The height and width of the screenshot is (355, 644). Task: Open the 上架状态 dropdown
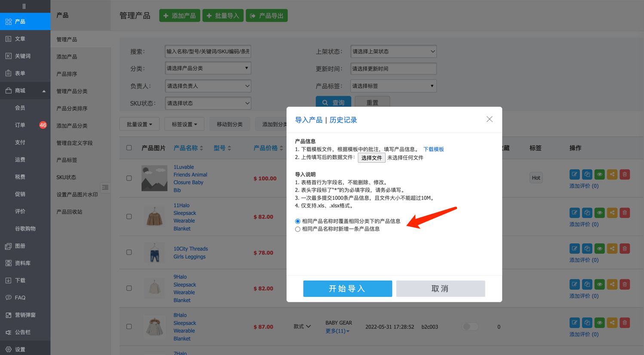(x=393, y=52)
